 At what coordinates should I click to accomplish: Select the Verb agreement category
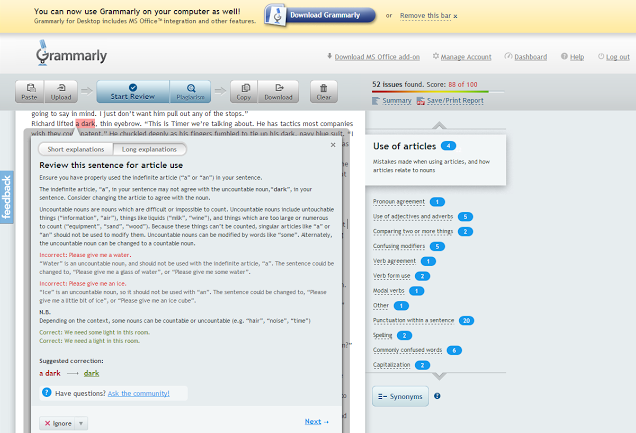394,261
